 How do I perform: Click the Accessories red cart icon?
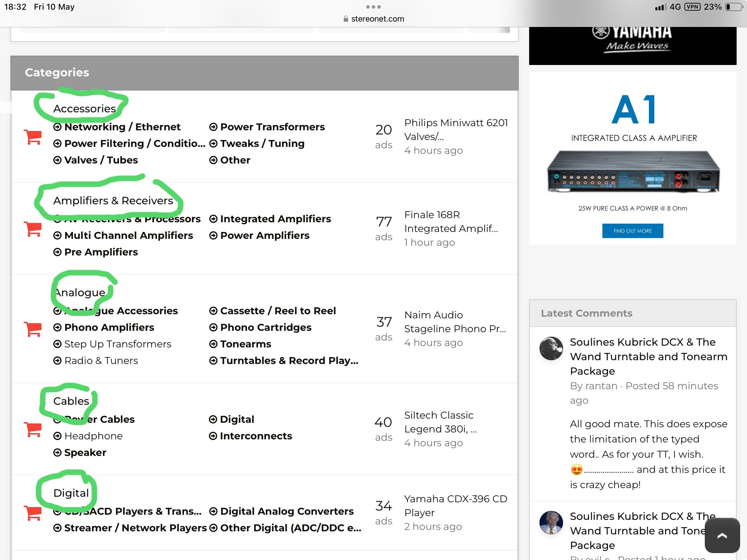[x=33, y=137]
